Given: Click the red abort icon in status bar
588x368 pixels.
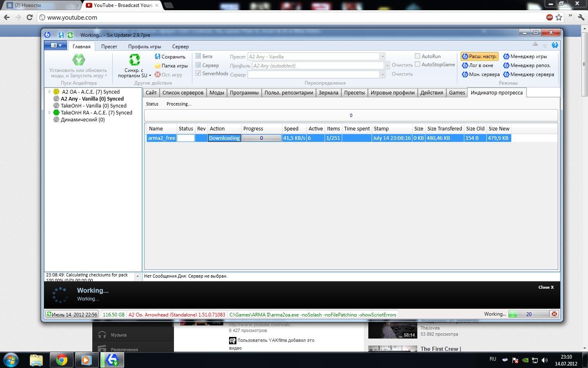Looking at the screenshot, I should 554,314.
